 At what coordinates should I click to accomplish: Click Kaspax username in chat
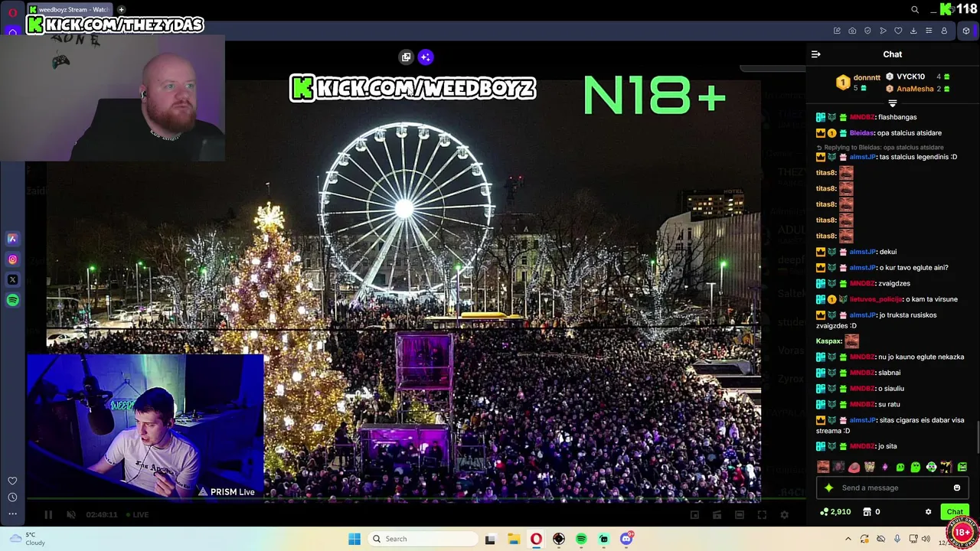pos(828,341)
